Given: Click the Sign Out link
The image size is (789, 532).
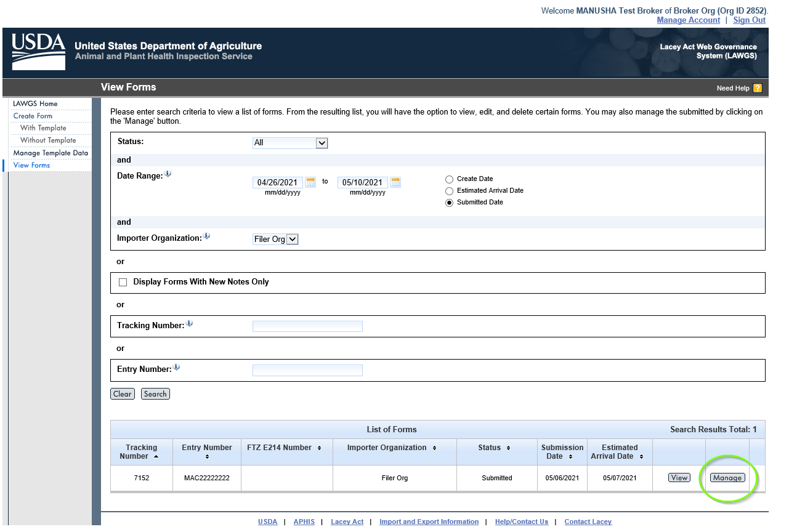Looking at the screenshot, I should [x=749, y=20].
